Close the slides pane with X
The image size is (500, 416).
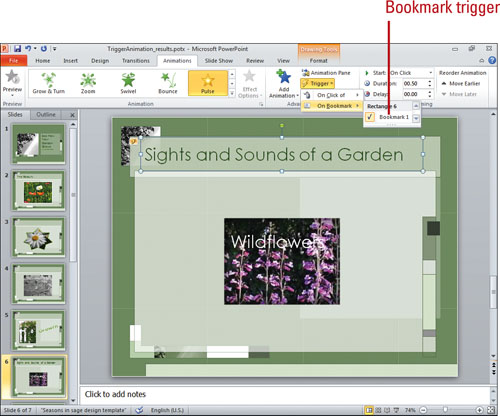(72, 115)
